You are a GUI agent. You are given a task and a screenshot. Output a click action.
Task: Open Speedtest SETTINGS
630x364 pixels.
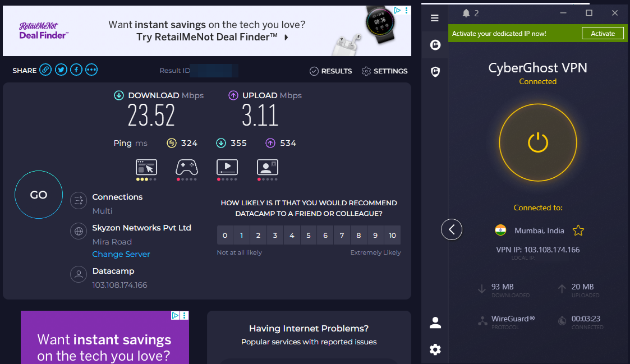[x=384, y=71]
